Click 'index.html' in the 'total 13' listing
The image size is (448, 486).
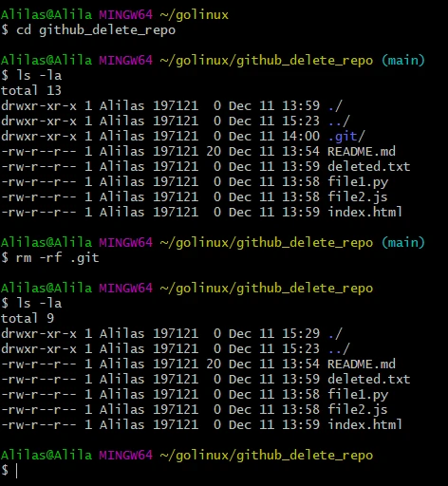tap(365, 213)
